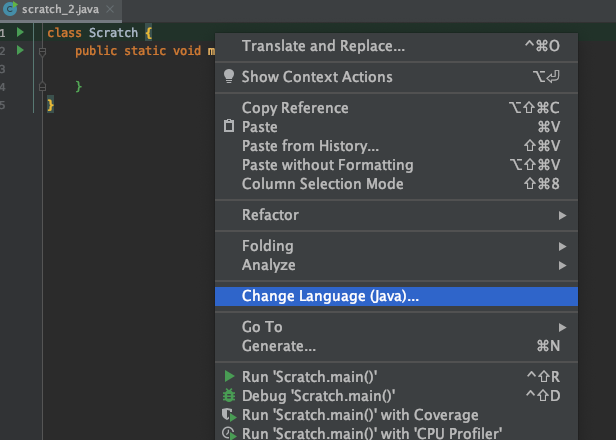Click the arrow at right of Go To
Viewport: 616px width, 440px height.
point(563,327)
